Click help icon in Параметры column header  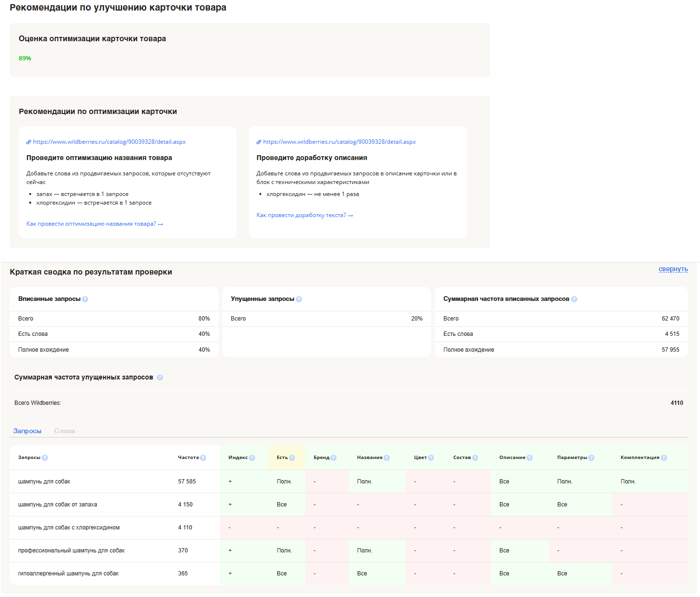592,458
